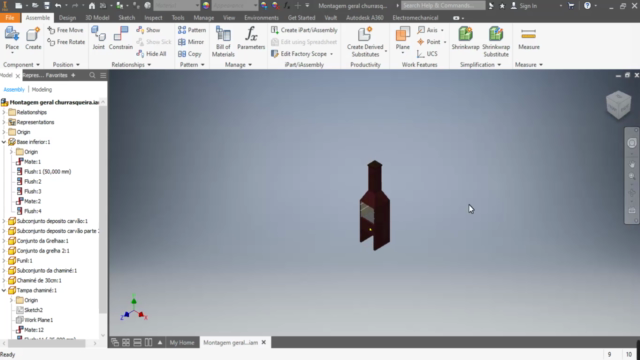Image resolution: width=640 pixels, height=360 pixels.
Task: Open the File menu
Action: (x=10, y=18)
